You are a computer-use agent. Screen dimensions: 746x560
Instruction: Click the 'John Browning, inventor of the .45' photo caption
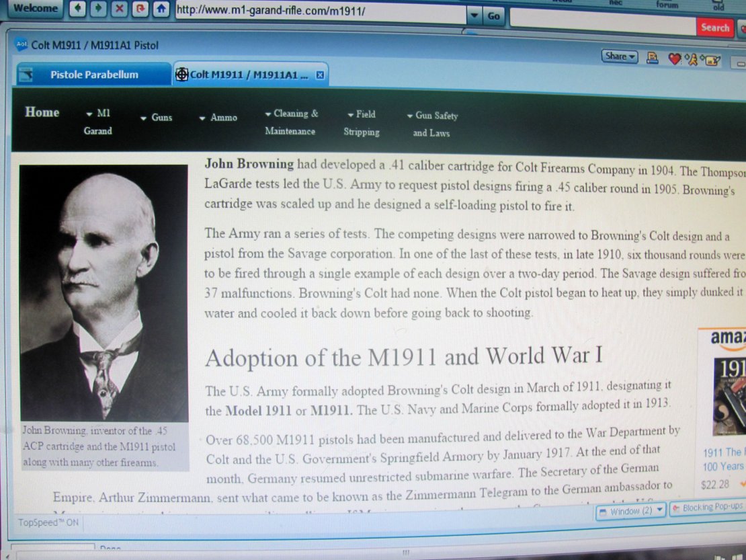(x=99, y=446)
